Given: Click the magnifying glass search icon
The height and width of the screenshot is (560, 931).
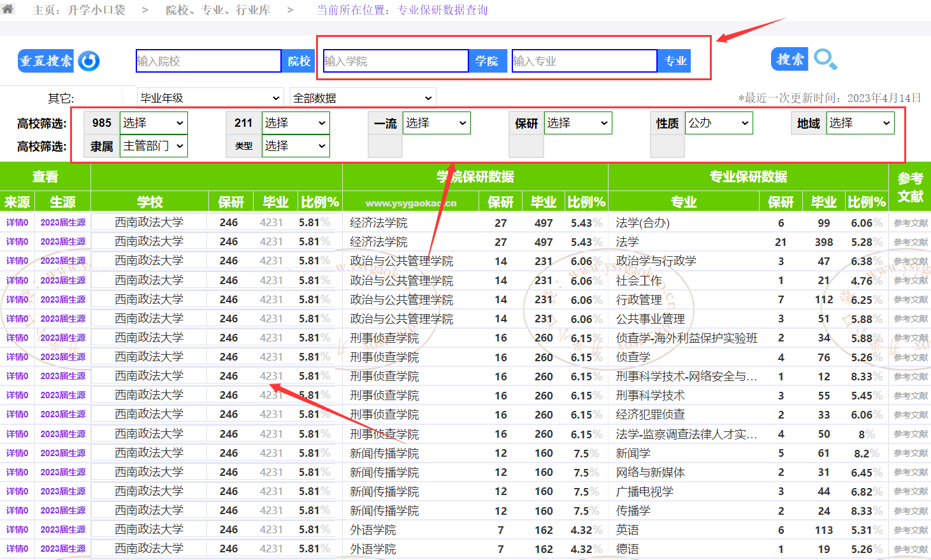Looking at the screenshot, I should (x=825, y=60).
